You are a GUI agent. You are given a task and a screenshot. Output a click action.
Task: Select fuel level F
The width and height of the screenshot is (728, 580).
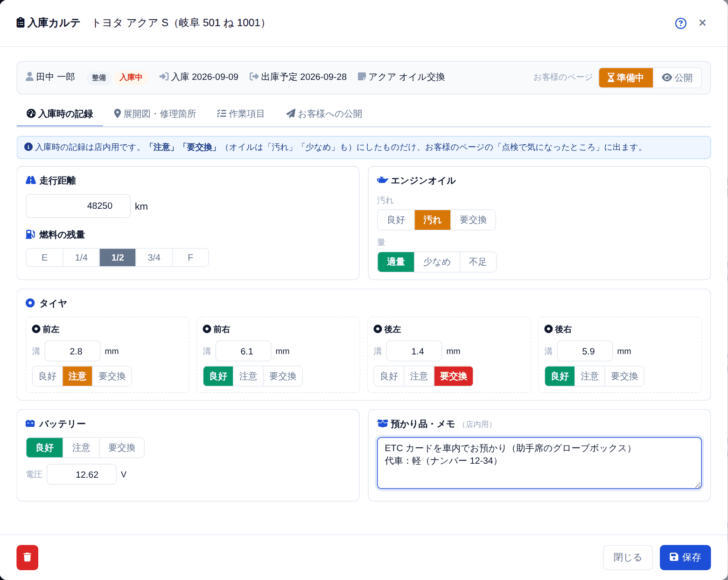190,258
